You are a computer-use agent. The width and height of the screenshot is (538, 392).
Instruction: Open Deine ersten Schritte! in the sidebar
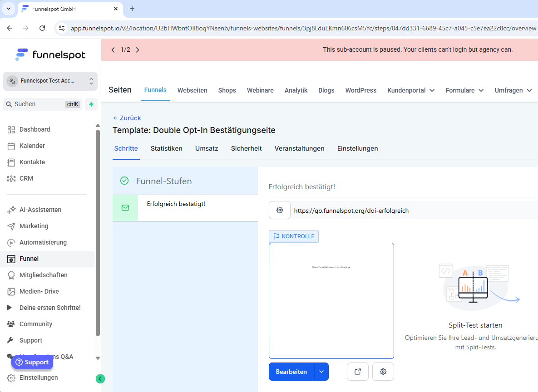tap(50, 308)
